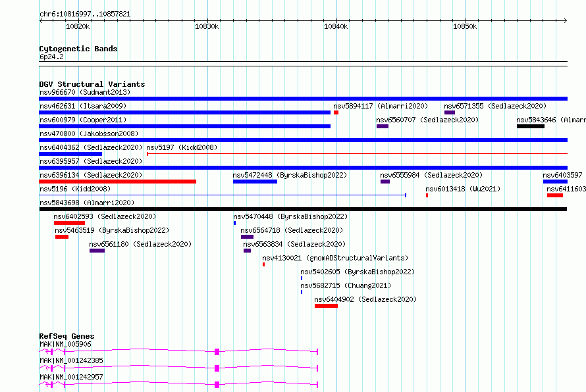Click the purple nsv6571355 (Sedlazeck2020) bar
This screenshot has height=392, width=586.
click(x=450, y=112)
